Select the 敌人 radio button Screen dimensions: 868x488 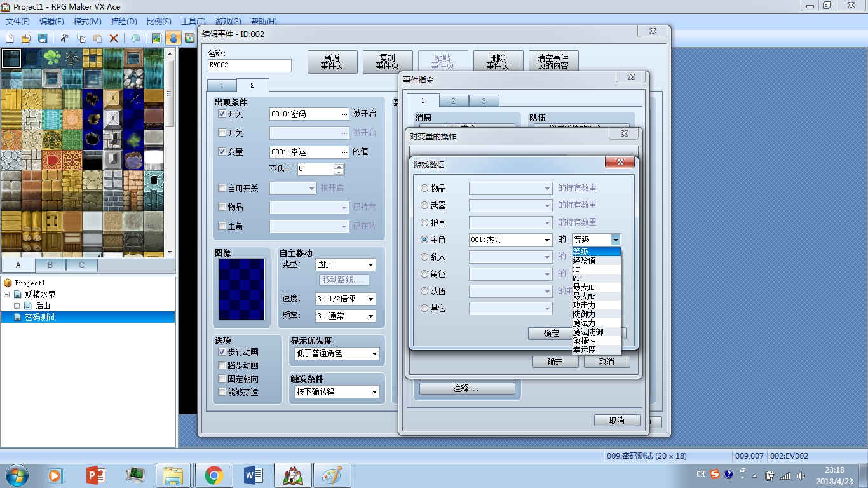point(424,257)
